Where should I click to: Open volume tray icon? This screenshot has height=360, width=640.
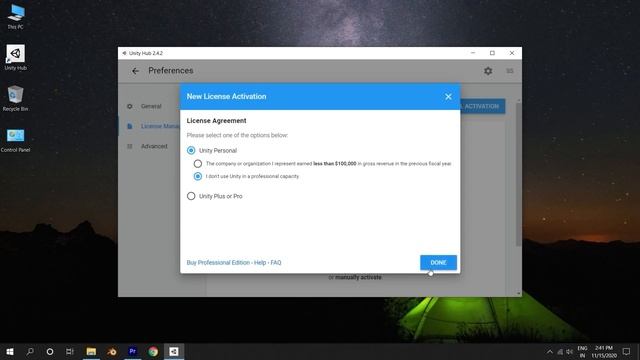569,352
